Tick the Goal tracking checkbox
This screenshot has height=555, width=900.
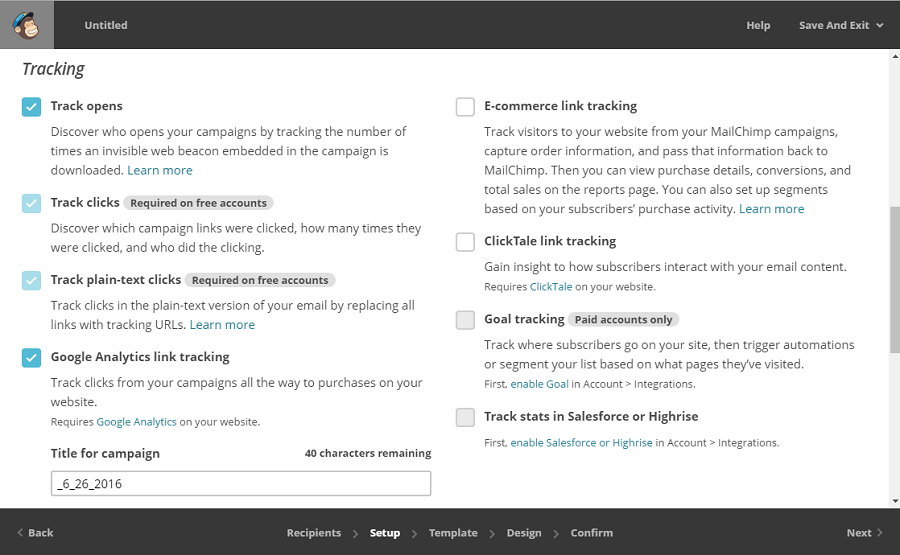point(465,320)
